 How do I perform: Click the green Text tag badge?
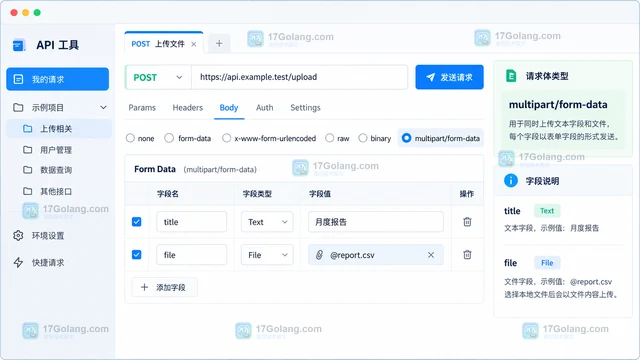coord(547,211)
